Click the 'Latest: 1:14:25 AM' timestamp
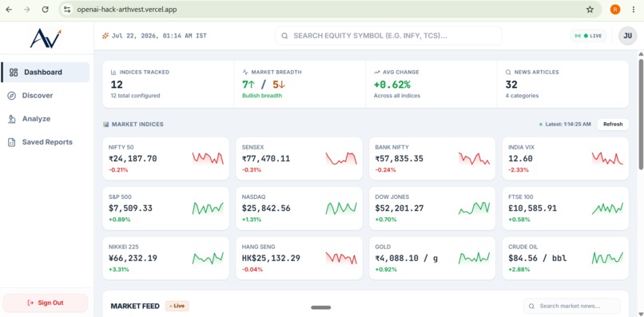Screen dimensions: 644x317 point(568,125)
